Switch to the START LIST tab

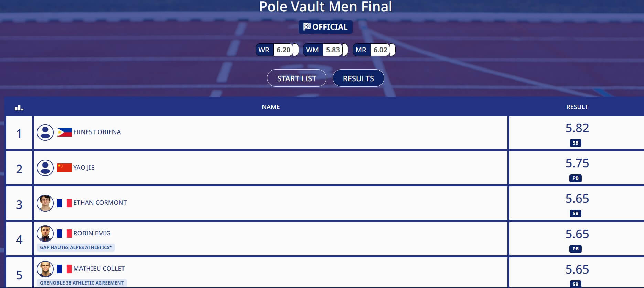[297, 78]
